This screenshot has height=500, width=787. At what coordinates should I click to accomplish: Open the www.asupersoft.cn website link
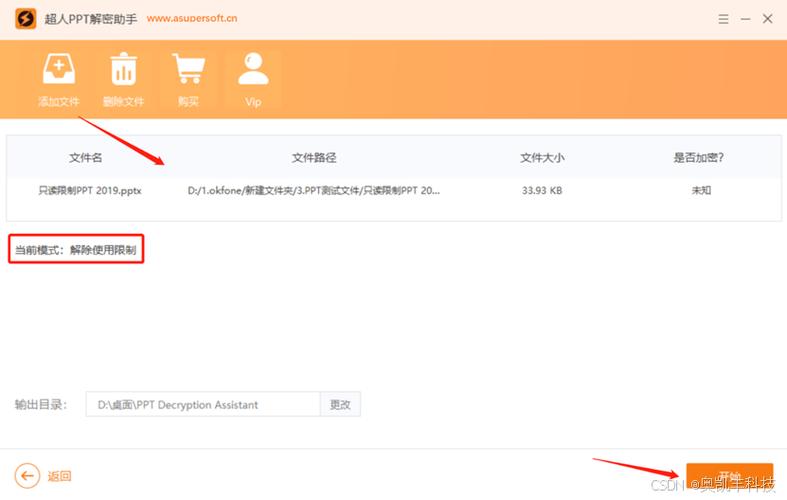click(x=192, y=18)
